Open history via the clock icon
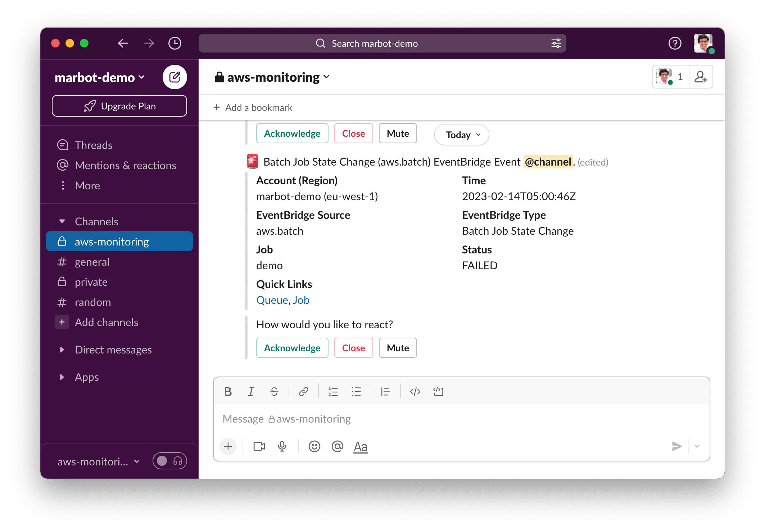This screenshot has width=765, height=532. click(175, 43)
